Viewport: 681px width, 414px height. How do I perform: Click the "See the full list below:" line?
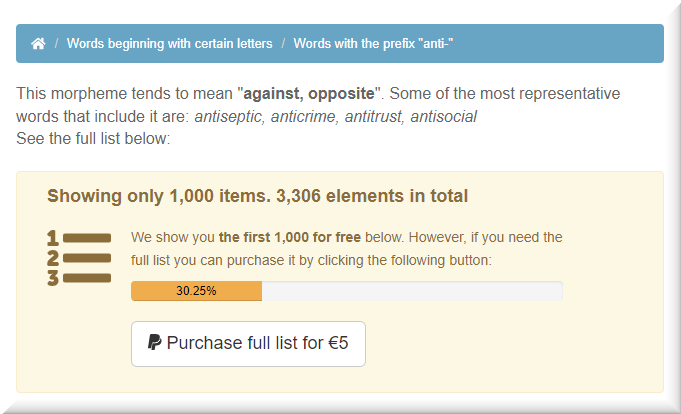pyautogui.click(x=93, y=138)
